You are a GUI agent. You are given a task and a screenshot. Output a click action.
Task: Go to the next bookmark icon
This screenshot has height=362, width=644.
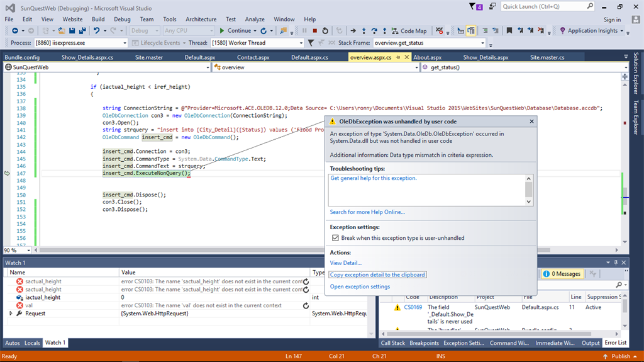tap(530, 31)
